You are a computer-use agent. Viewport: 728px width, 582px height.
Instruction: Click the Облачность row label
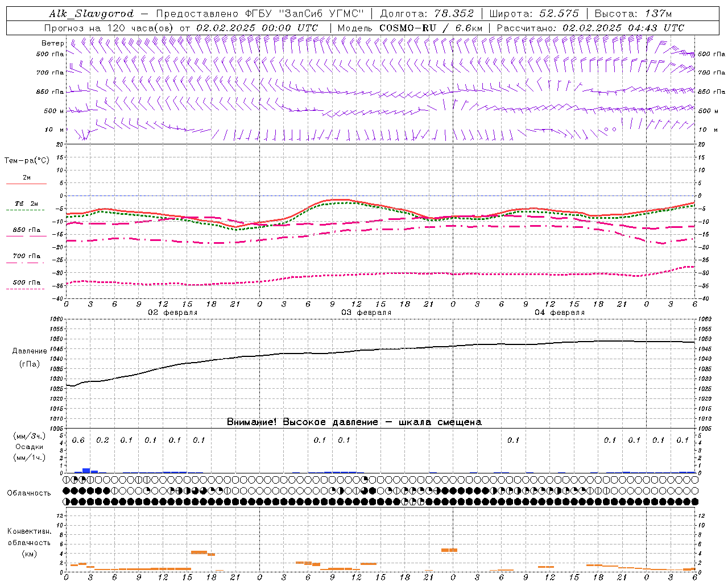(29, 493)
